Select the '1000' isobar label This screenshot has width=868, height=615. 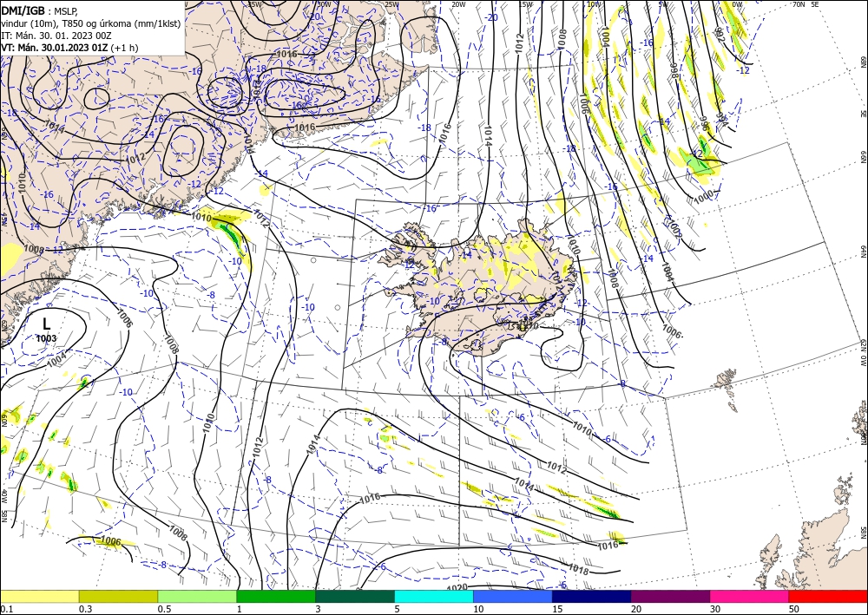703,196
